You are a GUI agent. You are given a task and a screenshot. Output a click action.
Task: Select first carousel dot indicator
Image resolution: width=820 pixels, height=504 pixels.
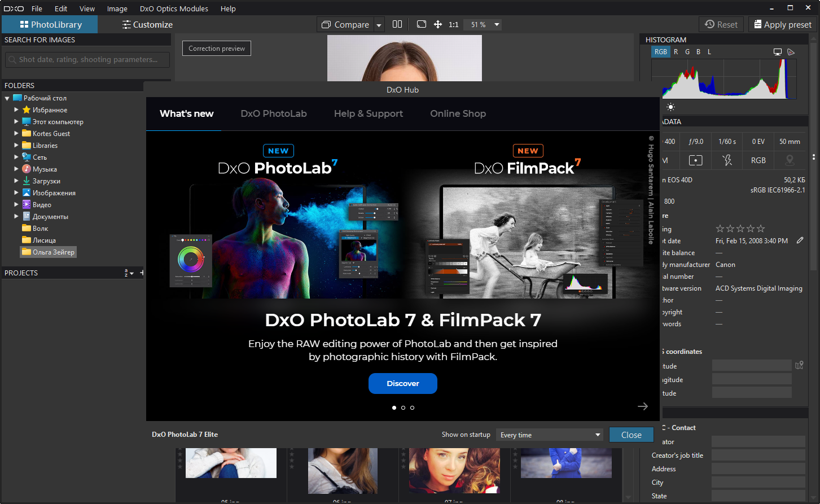[x=394, y=407]
